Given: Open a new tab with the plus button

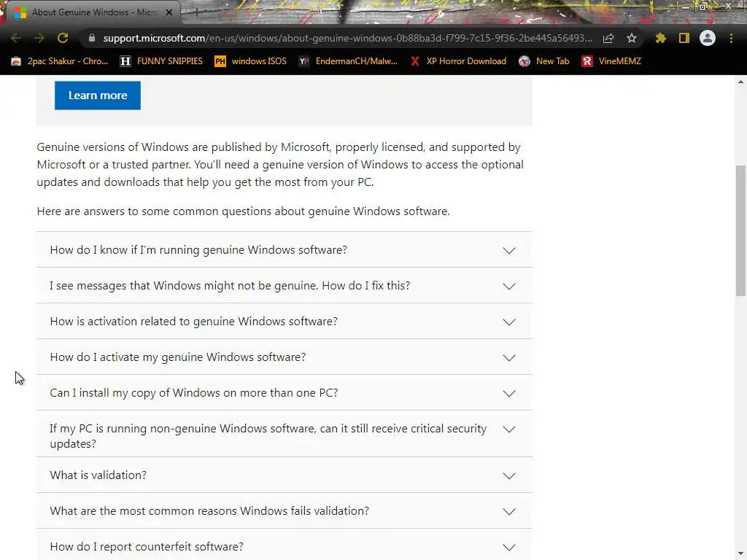Looking at the screenshot, I should [197, 12].
